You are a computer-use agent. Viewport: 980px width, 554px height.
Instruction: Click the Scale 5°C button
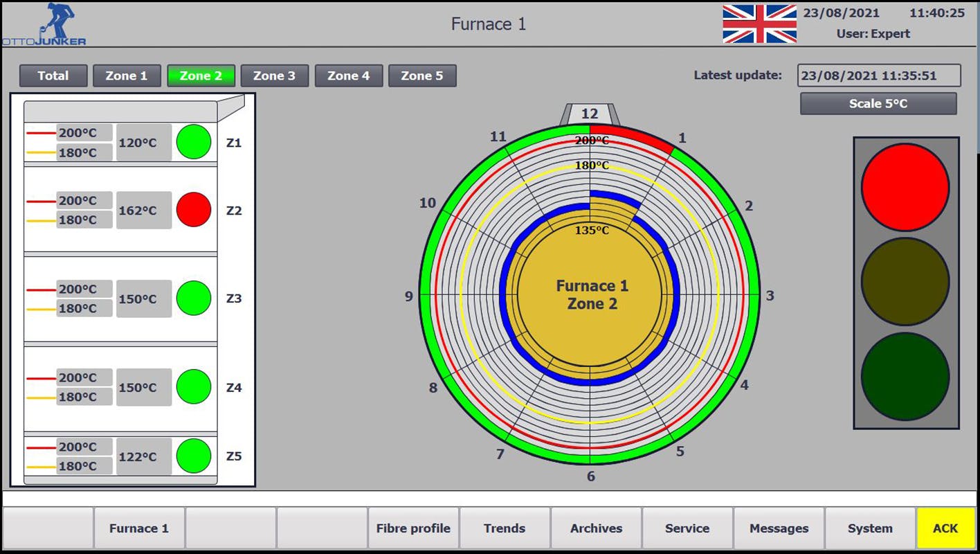click(x=878, y=104)
